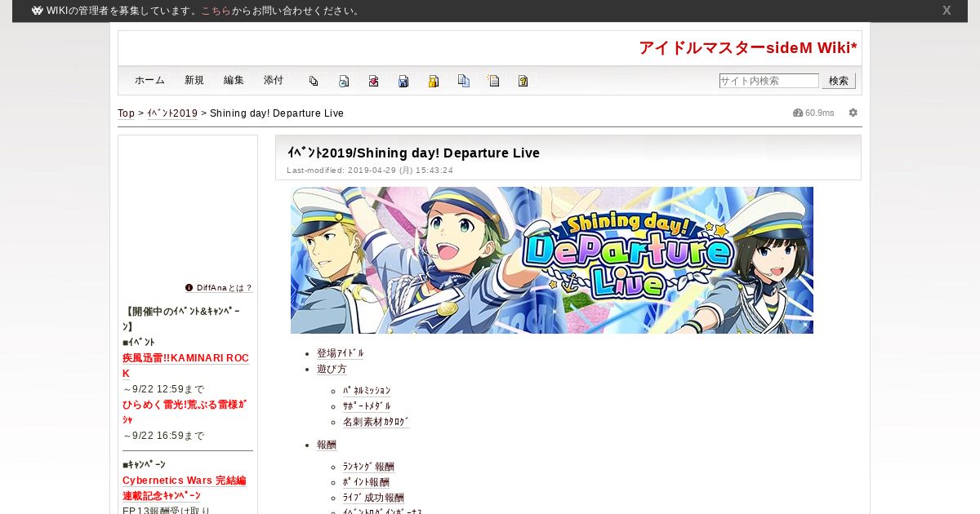The image size is (980, 514).
Task: Click the 検索 search button
Action: [x=839, y=81]
